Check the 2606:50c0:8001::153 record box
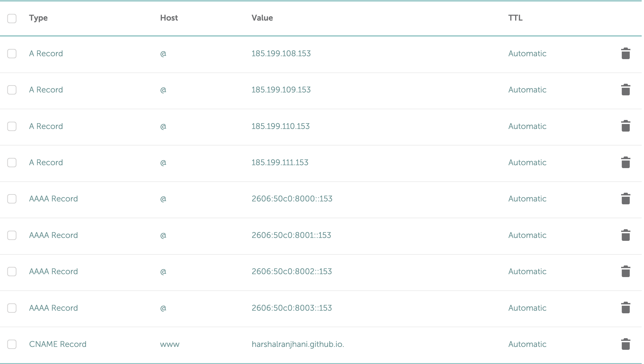The width and height of the screenshot is (644, 364). [12, 235]
